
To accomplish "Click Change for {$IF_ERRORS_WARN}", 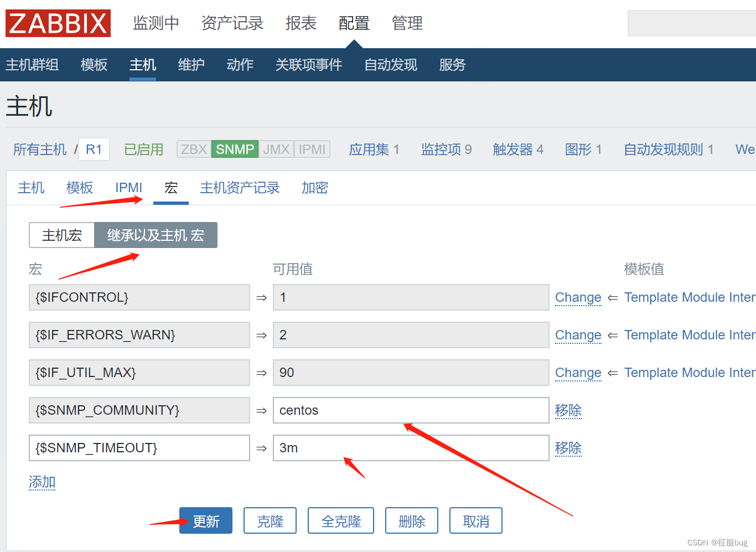I will pyautogui.click(x=578, y=335).
